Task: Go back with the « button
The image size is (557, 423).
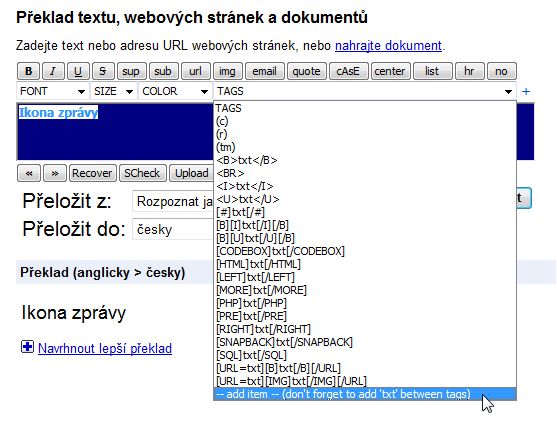Action: click(x=29, y=173)
